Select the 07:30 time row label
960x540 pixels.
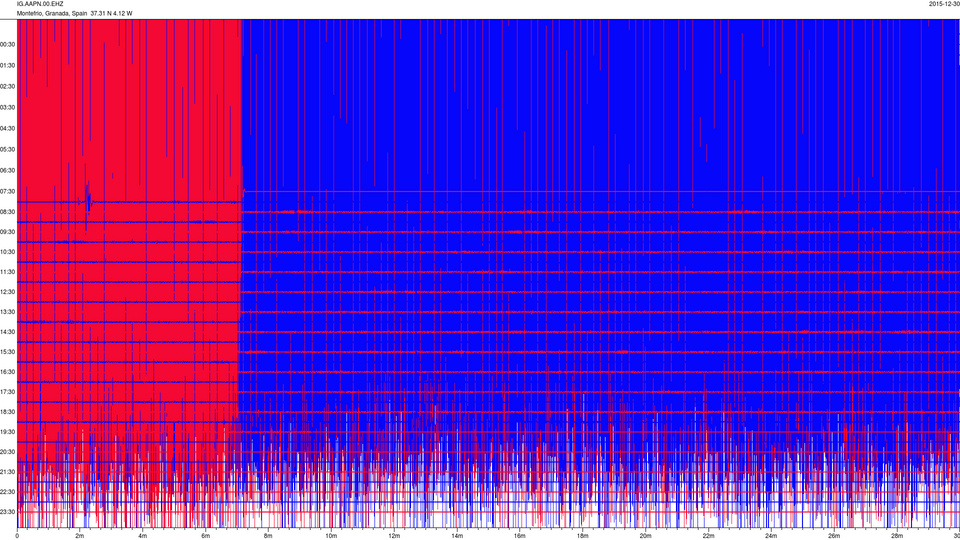coord(7,192)
